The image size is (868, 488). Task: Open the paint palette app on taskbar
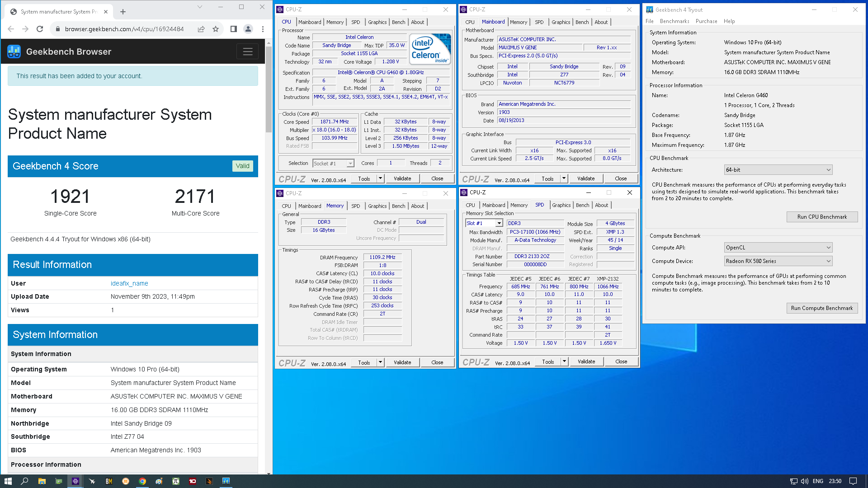[x=159, y=481]
